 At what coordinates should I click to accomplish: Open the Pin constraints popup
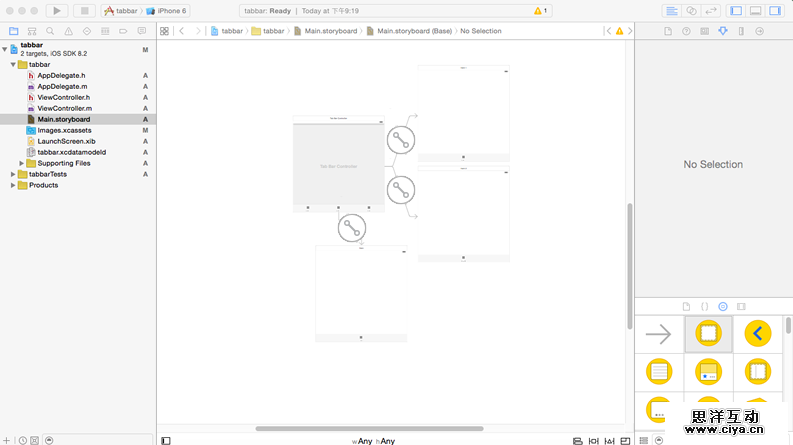tap(594, 441)
